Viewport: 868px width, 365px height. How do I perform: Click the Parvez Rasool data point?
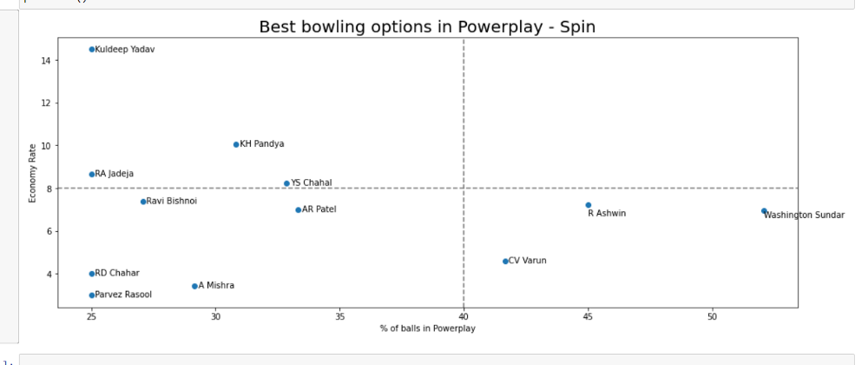(x=92, y=295)
